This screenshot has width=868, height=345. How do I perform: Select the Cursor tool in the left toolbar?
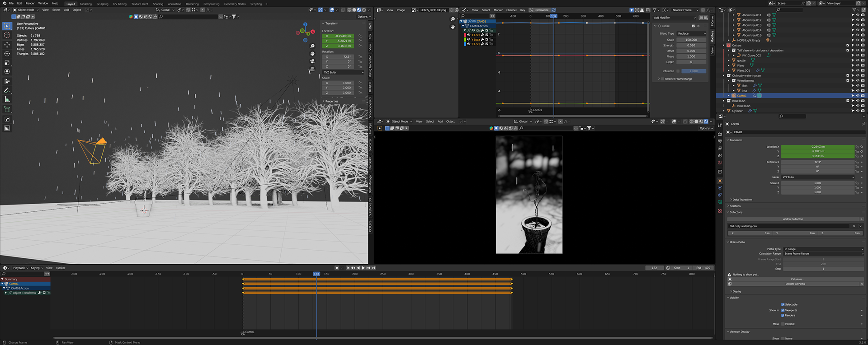(x=7, y=35)
